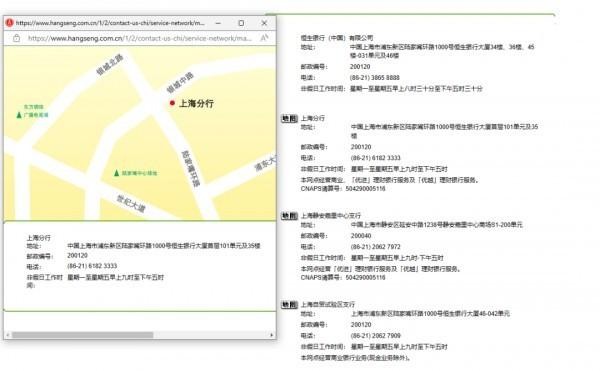
Task: Open the 地图 button for 上海静安嘉里中心支行
Action: click(x=289, y=216)
